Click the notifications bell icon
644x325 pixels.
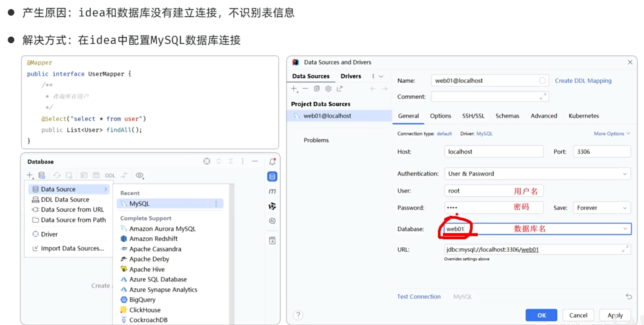[x=272, y=161]
